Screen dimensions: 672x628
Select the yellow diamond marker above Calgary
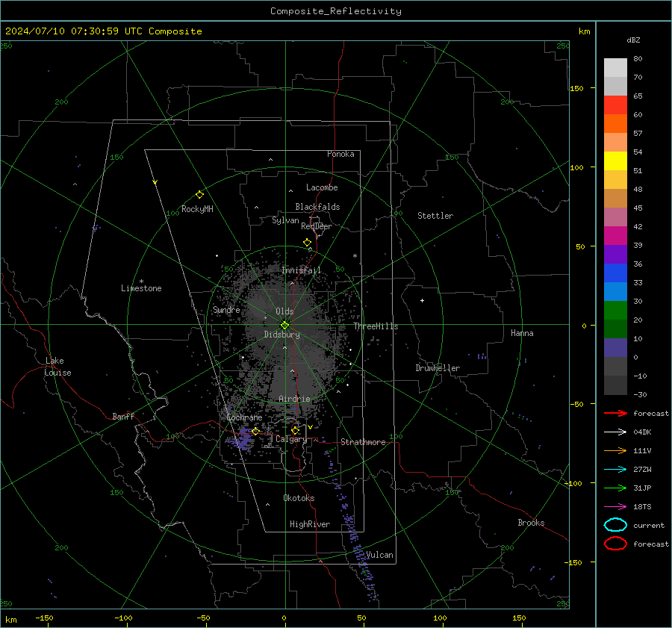click(295, 430)
